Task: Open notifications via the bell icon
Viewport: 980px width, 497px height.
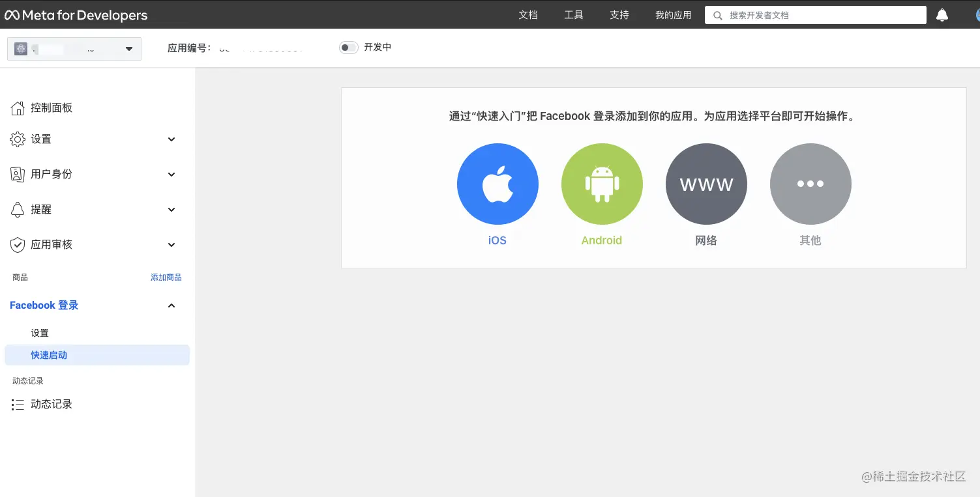Action: [x=942, y=14]
